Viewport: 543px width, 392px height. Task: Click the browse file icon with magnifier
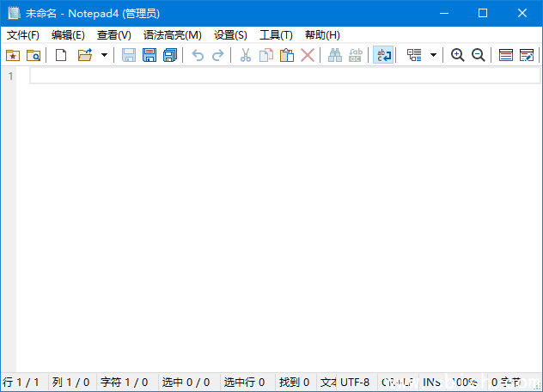(x=34, y=55)
